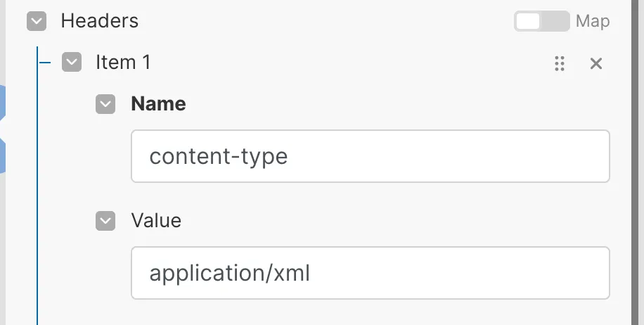The image size is (644, 325).
Task: Click the blank area below the Value input
Action: point(370,312)
